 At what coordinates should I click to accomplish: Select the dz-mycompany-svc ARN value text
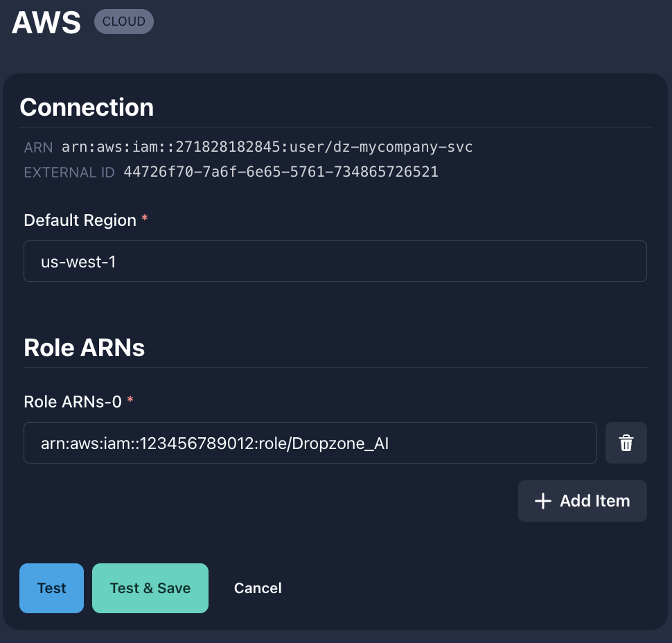coord(267,147)
